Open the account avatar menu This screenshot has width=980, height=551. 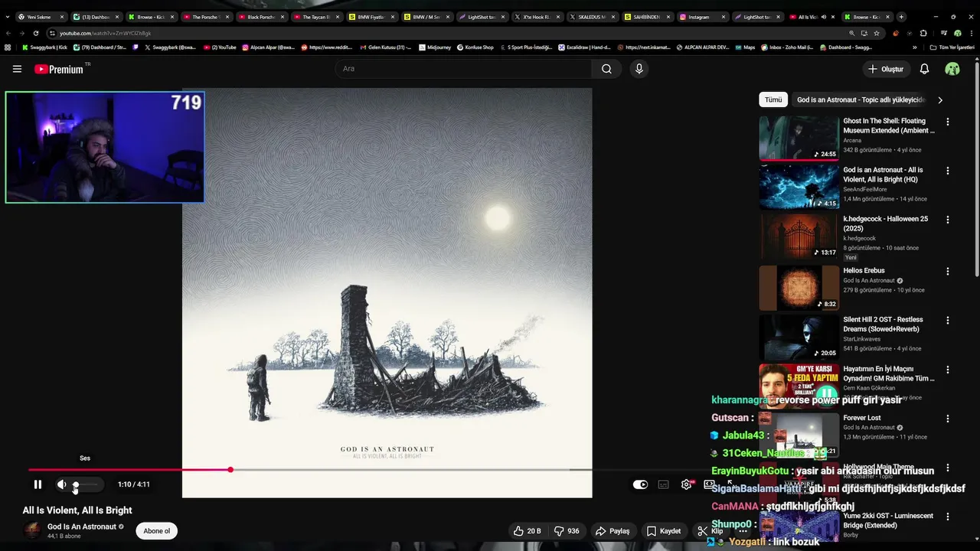pos(952,69)
